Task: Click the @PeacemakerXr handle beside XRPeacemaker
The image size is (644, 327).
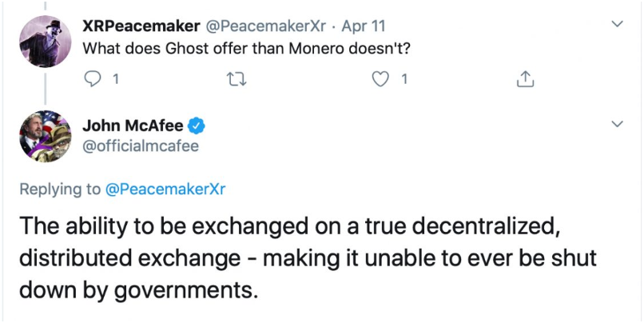Action: pyautogui.click(x=268, y=25)
